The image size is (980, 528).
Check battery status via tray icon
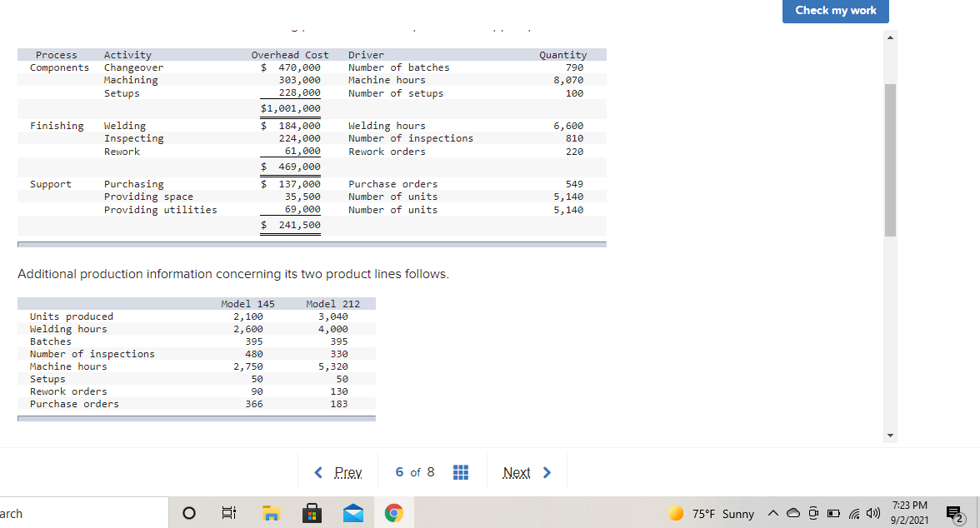[834, 514]
